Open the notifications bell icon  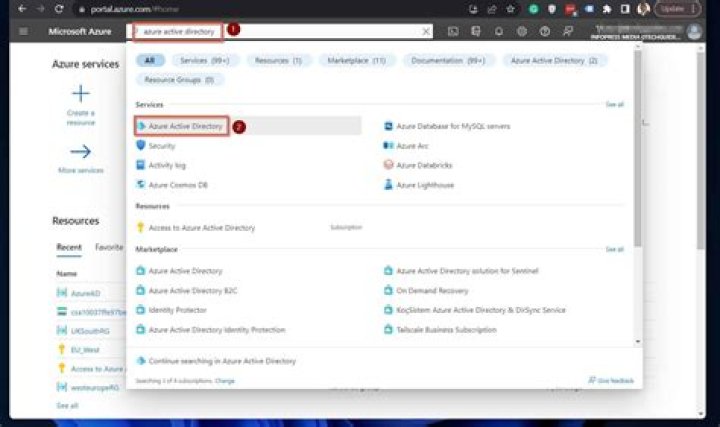pyautogui.click(x=499, y=31)
